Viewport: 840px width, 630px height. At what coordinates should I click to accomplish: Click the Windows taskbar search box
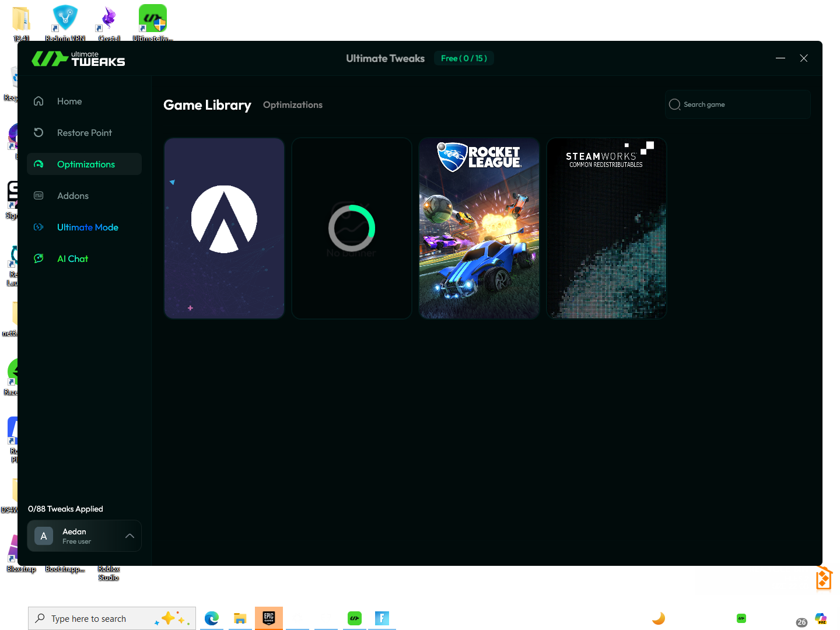[112, 618]
